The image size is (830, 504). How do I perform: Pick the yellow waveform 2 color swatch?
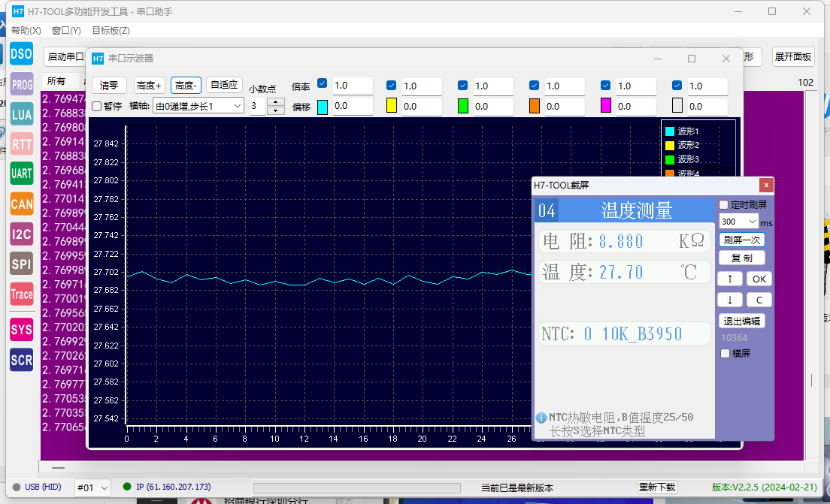(x=392, y=106)
